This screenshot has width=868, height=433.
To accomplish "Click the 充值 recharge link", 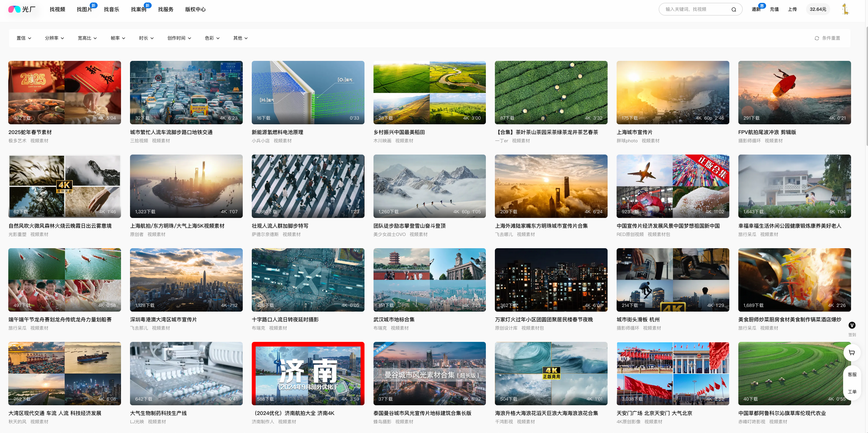I will (x=774, y=9).
